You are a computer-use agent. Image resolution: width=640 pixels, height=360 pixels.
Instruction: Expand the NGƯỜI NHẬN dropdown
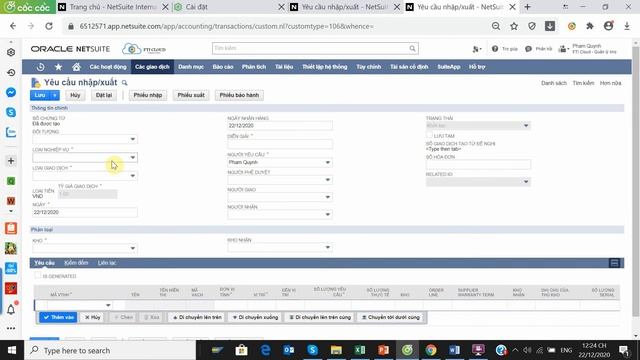coord(327,214)
